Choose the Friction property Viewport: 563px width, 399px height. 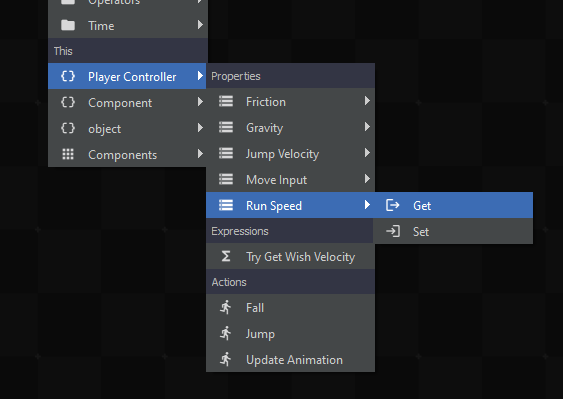[x=290, y=102]
